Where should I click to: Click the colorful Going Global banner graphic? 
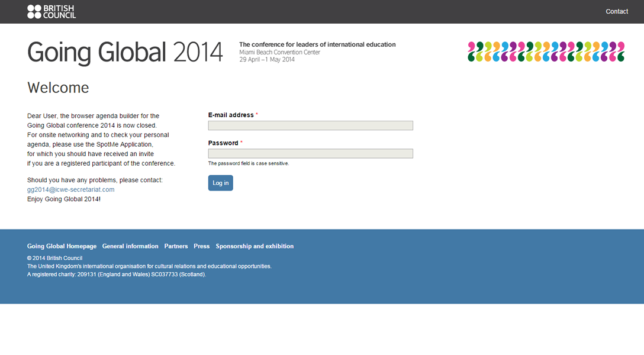546,51
